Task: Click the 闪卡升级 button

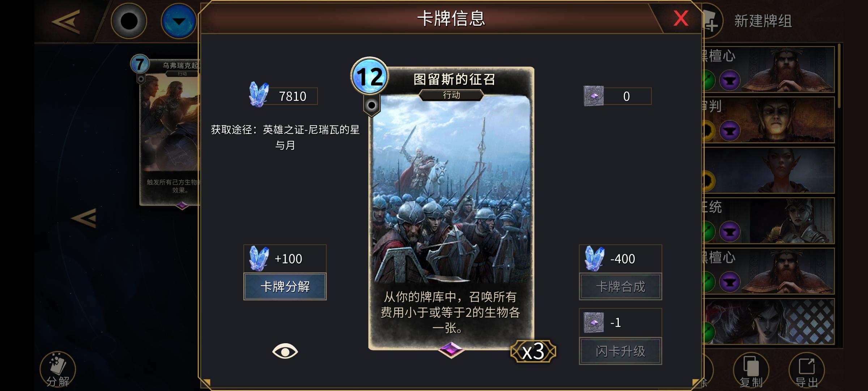Action: [x=620, y=351]
